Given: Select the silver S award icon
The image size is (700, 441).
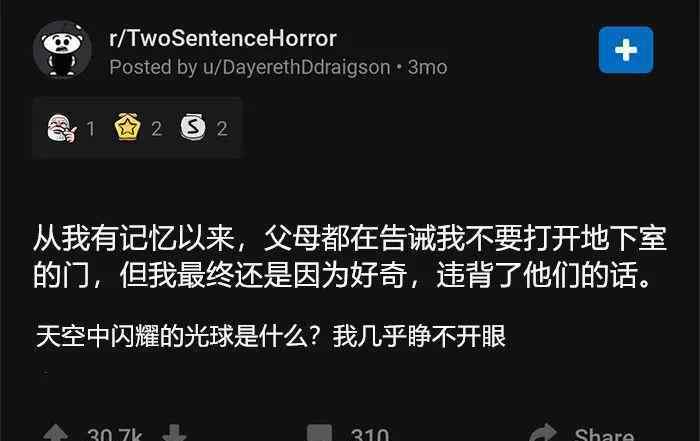Looking at the screenshot, I should point(193,127).
